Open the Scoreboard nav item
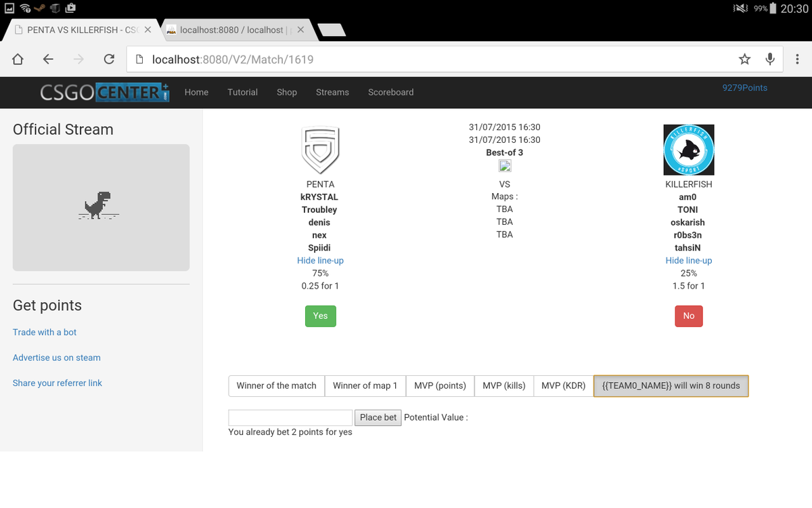 click(x=390, y=92)
